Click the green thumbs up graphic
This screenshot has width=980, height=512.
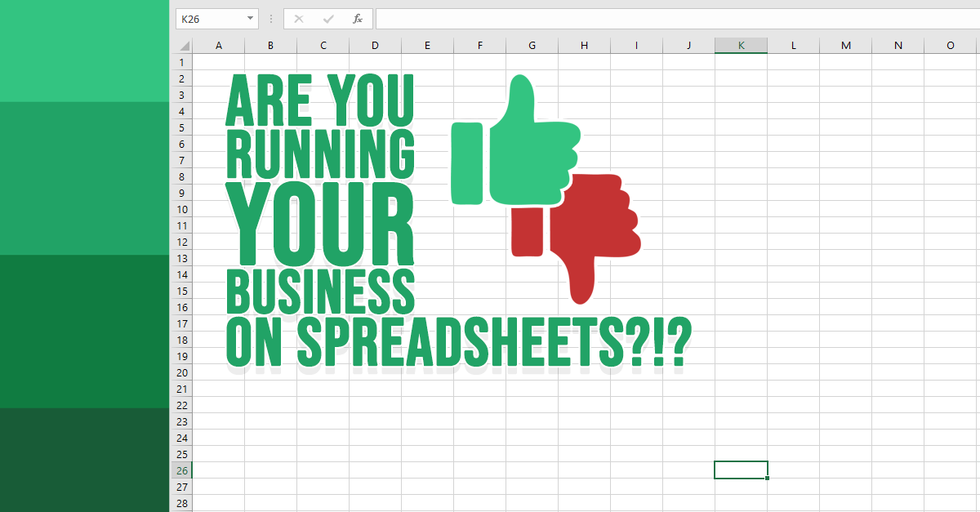(x=514, y=143)
